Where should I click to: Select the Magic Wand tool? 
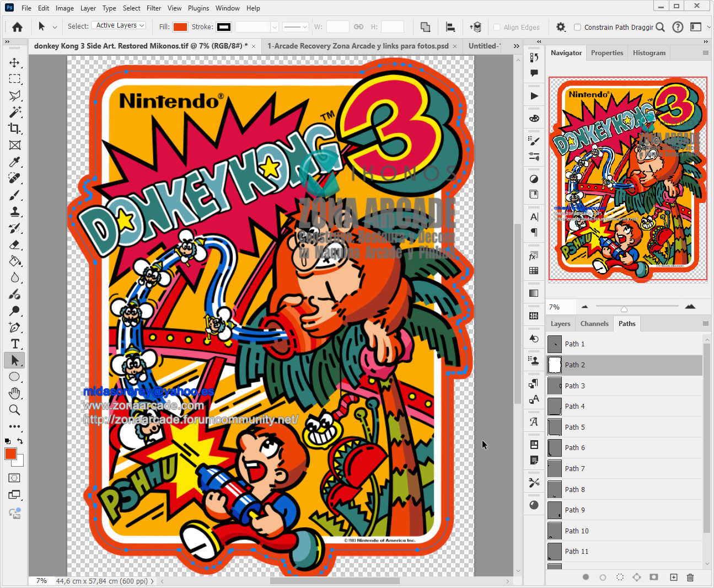click(15, 112)
